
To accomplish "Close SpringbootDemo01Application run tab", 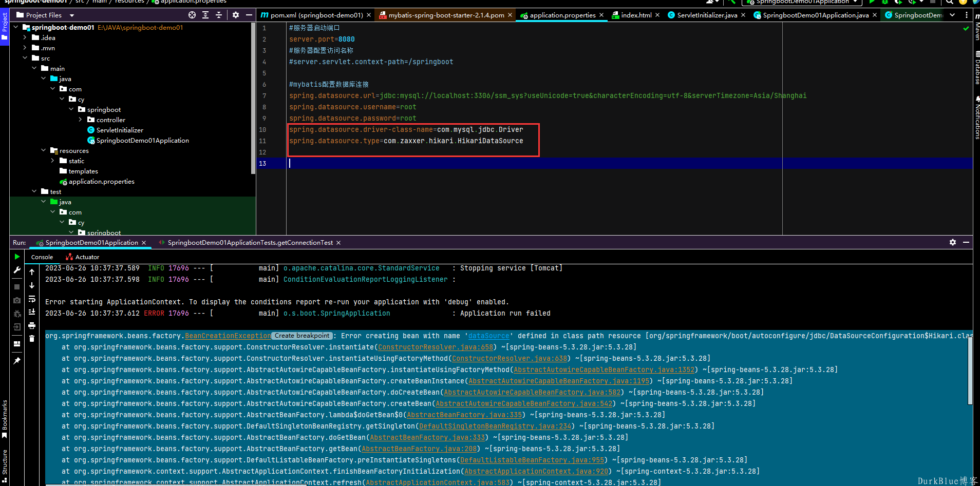I will click(144, 243).
